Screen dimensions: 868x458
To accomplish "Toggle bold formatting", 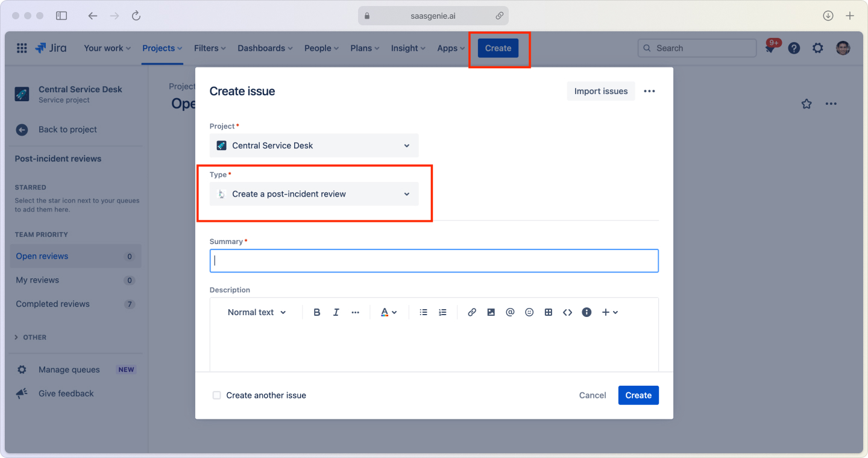I will (x=317, y=312).
